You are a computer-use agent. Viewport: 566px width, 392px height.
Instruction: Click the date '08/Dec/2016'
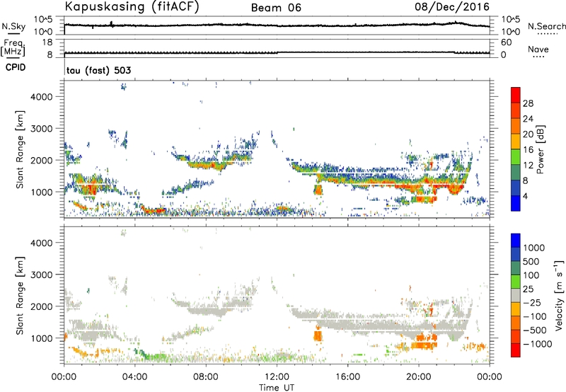click(x=452, y=7)
